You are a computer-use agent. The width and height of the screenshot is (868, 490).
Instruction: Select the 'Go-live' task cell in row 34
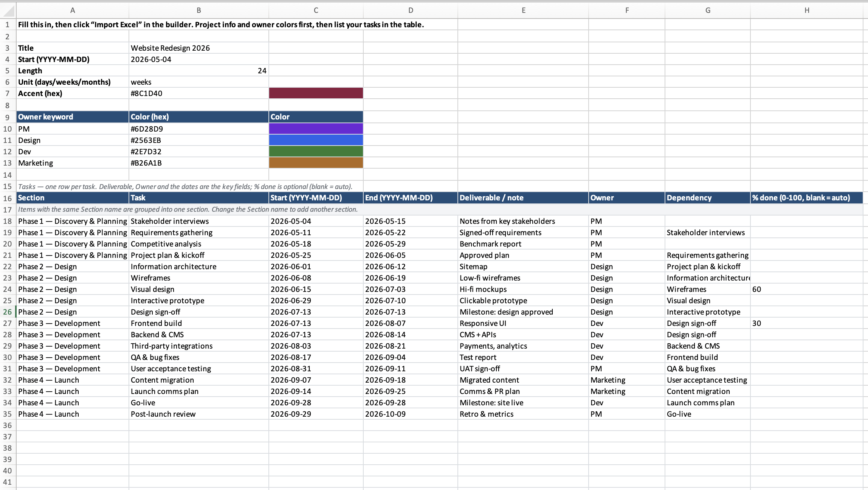point(199,403)
